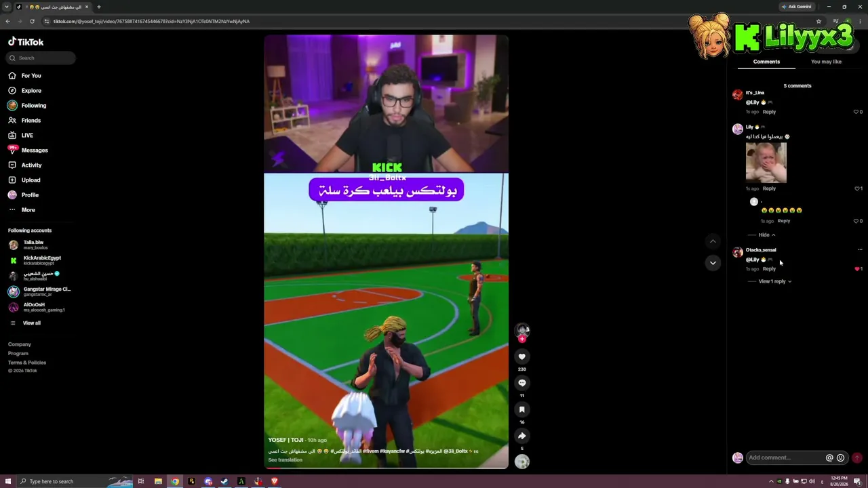
Task: Insert a mention with the @ icon
Action: [x=829, y=457]
